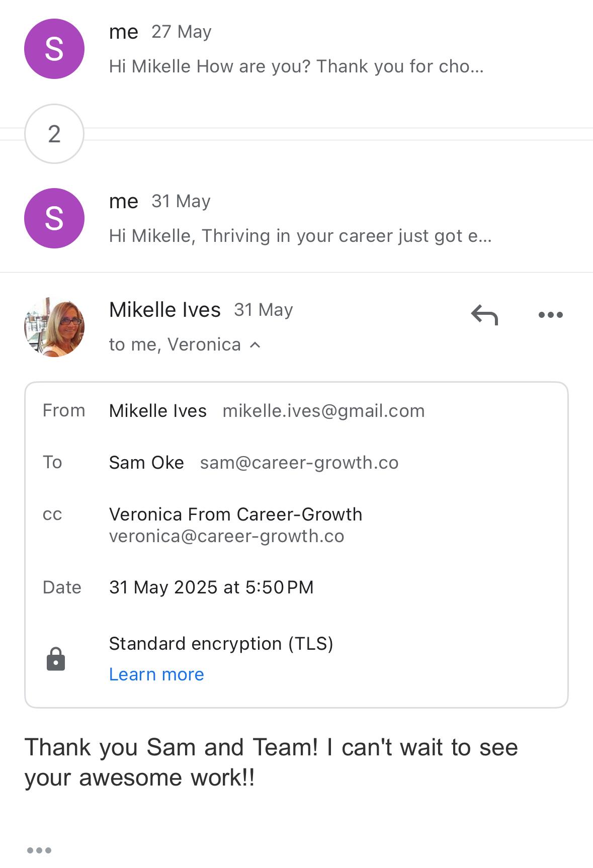Viewport: 593px width, 868px height.
Task: Expand the 2 hidden messages circle
Action: [54, 134]
